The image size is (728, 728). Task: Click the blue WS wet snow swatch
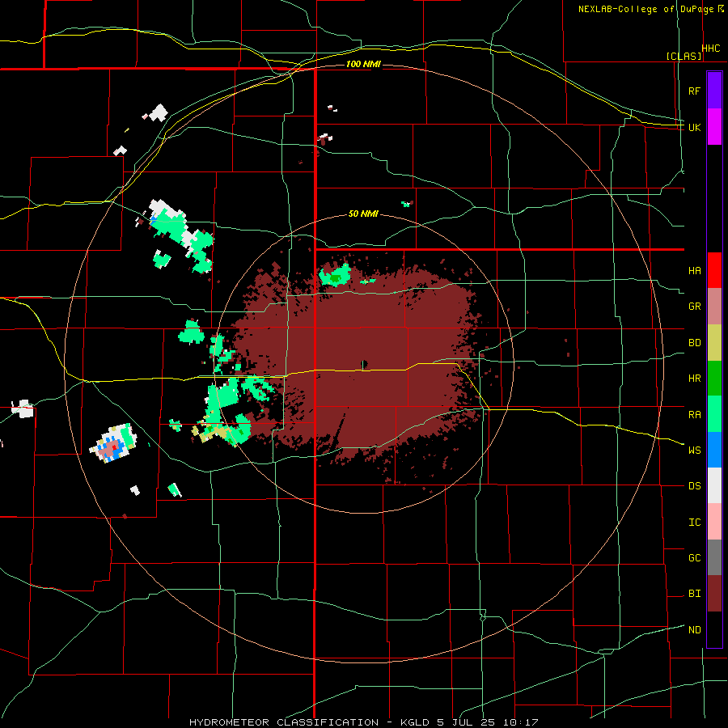pyautogui.click(x=714, y=450)
